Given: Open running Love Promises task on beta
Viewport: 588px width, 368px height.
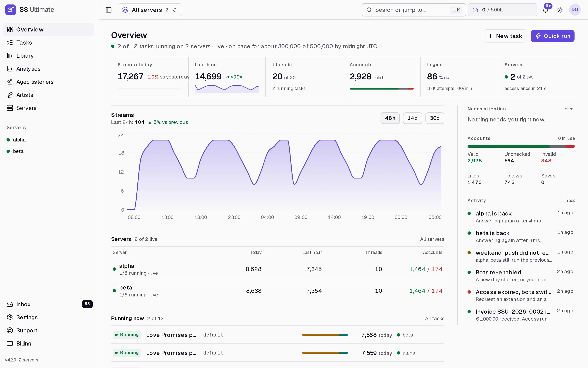Looking at the screenshot, I should click(277, 335).
